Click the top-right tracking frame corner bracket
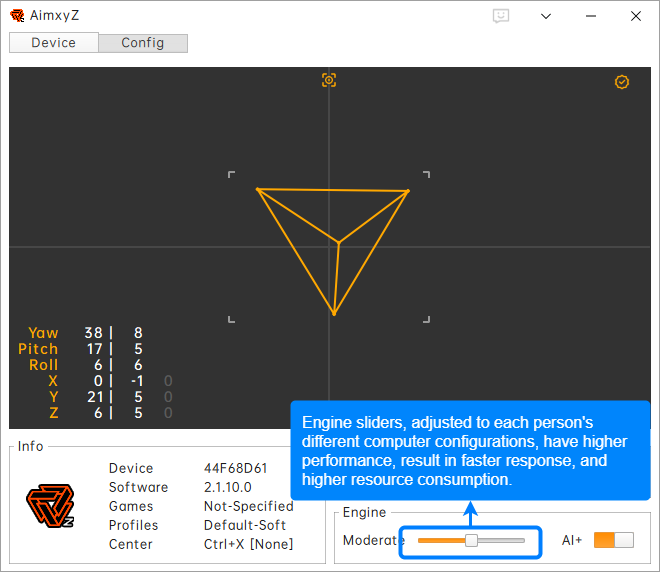Viewport: 661px width, 573px height. click(427, 175)
